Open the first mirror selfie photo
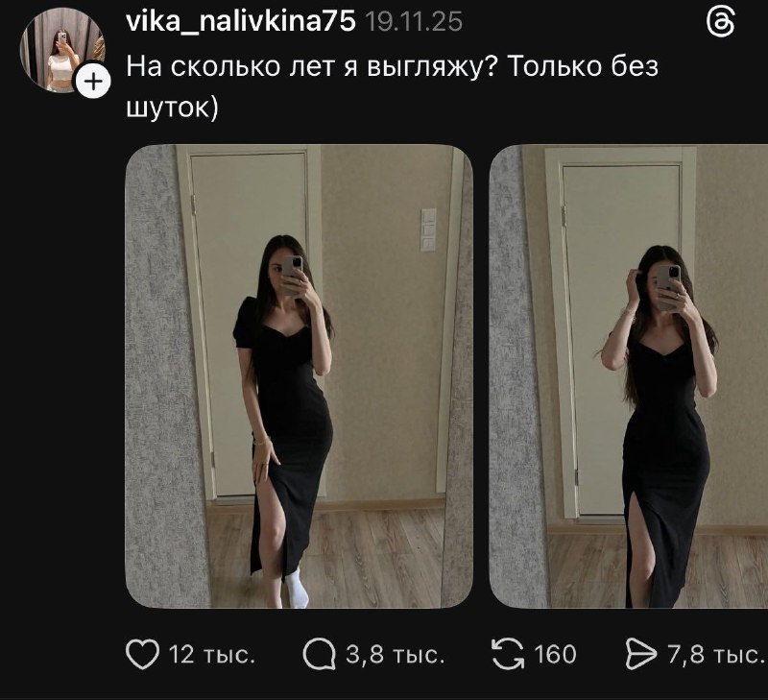 point(299,375)
